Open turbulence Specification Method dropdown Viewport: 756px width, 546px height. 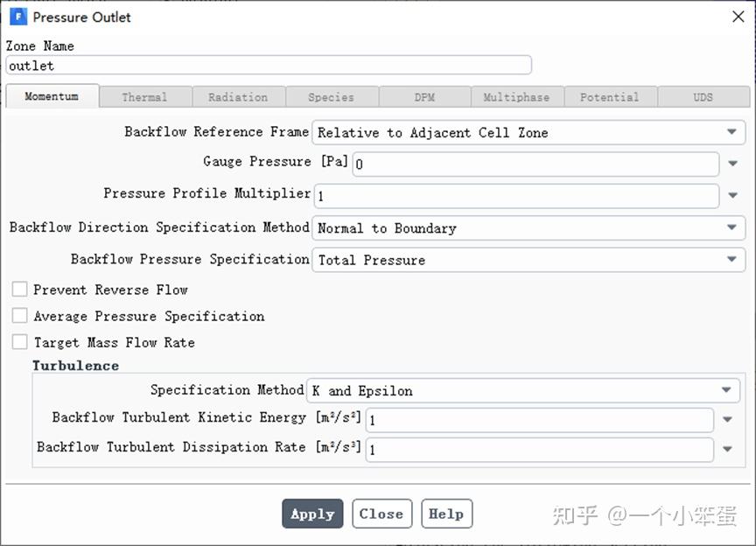[726, 390]
